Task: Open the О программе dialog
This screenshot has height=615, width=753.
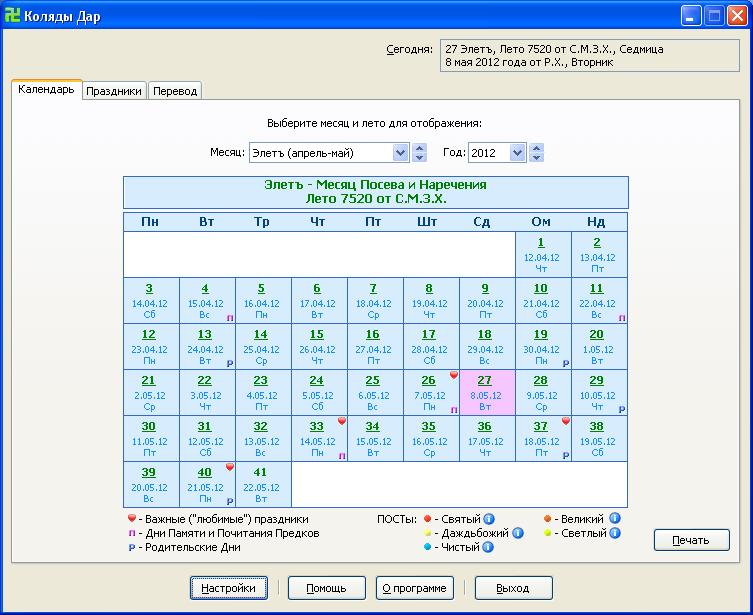Action: coord(414,588)
